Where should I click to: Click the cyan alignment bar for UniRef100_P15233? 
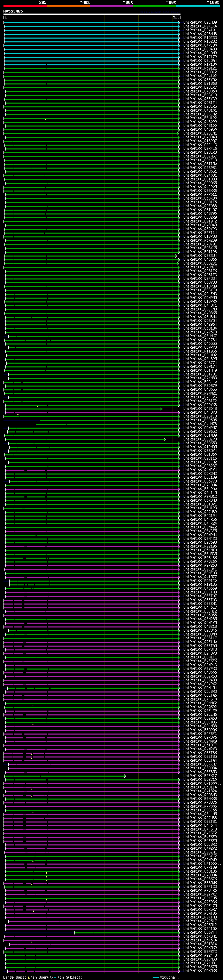[92, 38]
